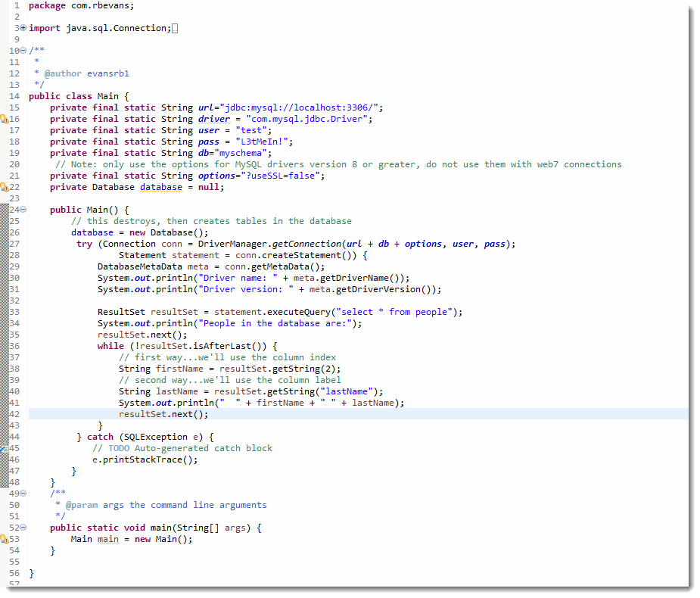Click 'public class Main' declaration
This screenshot has width=700, height=598.
click(73, 96)
